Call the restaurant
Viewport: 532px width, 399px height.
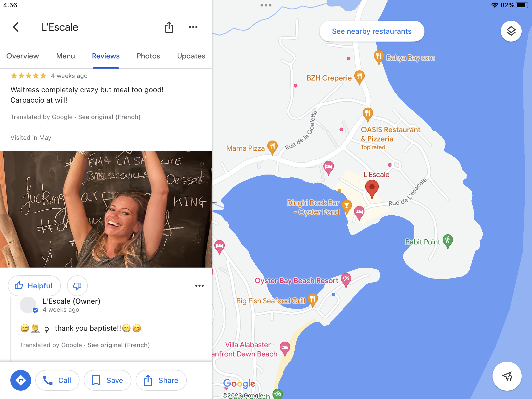click(x=57, y=380)
